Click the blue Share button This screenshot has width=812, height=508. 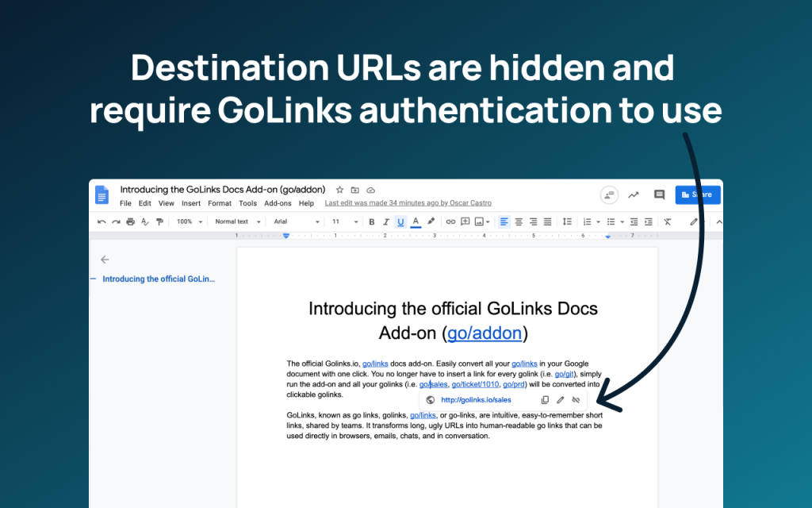(698, 194)
